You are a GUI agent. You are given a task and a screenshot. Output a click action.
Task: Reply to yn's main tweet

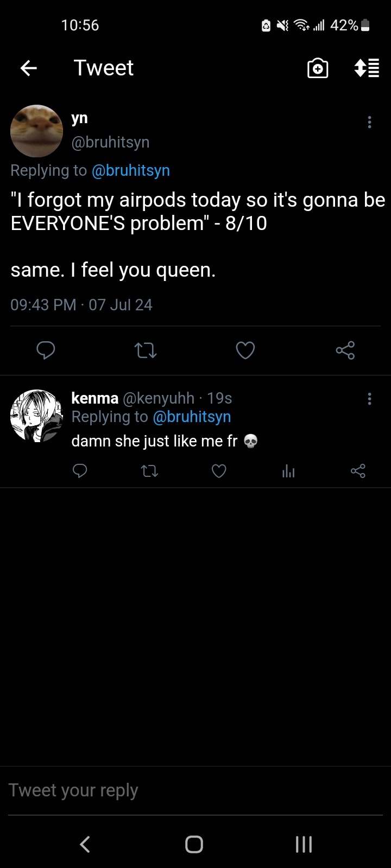[x=46, y=350]
